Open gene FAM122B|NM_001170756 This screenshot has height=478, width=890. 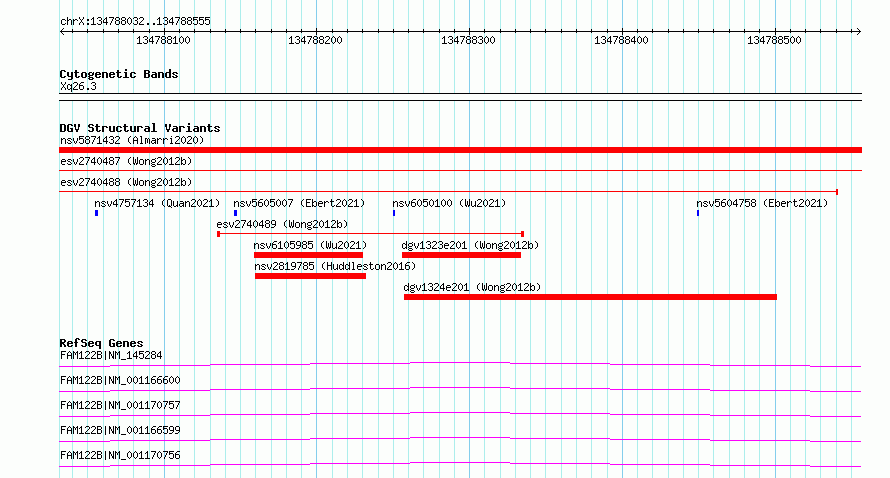coord(120,455)
